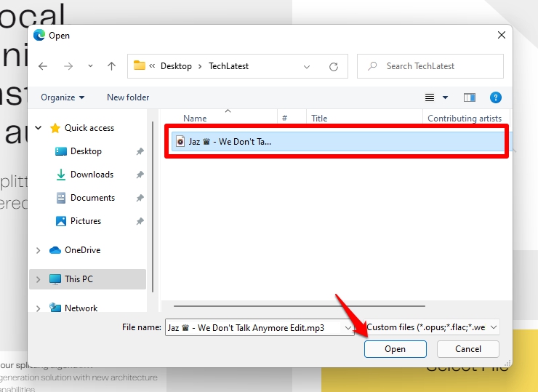The width and height of the screenshot is (538, 392).
Task: Click the folder icon in address bar
Action: point(140,65)
